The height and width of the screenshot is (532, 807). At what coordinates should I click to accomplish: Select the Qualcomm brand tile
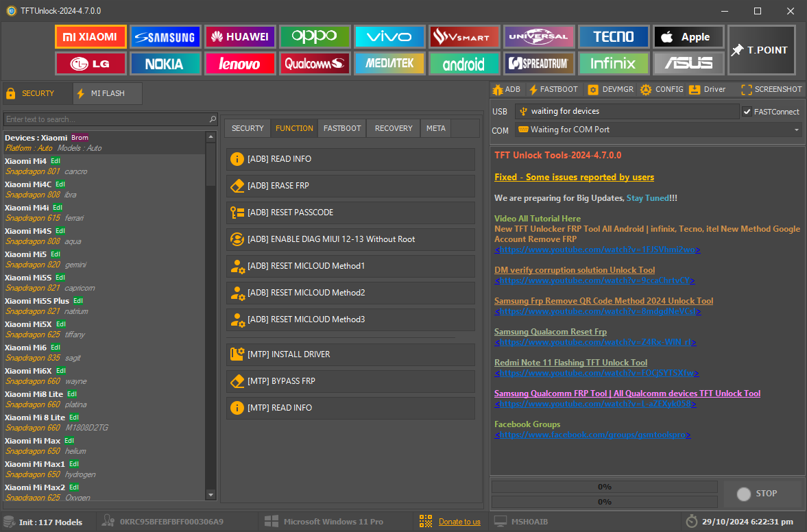[x=315, y=64]
